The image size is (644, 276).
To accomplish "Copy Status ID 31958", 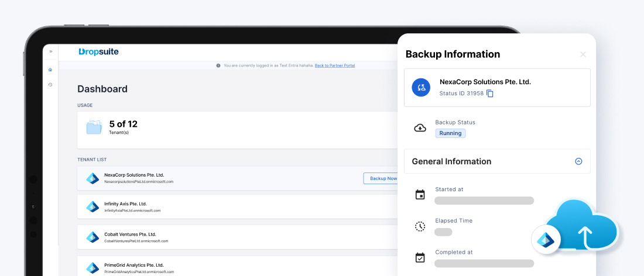I will [x=489, y=94].
